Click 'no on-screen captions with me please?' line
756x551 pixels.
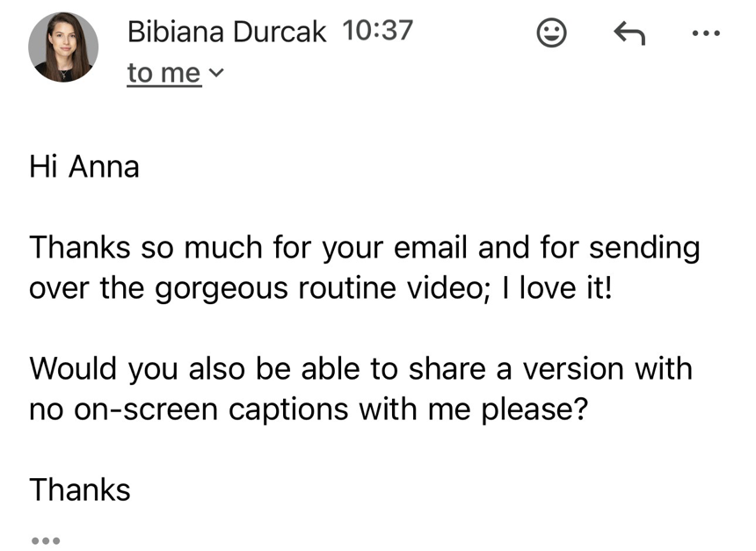[x=309, y=410]
